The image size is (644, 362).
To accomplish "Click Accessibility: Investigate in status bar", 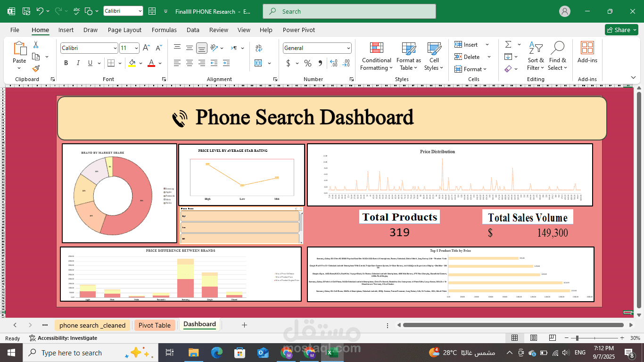I will (64, 338).
